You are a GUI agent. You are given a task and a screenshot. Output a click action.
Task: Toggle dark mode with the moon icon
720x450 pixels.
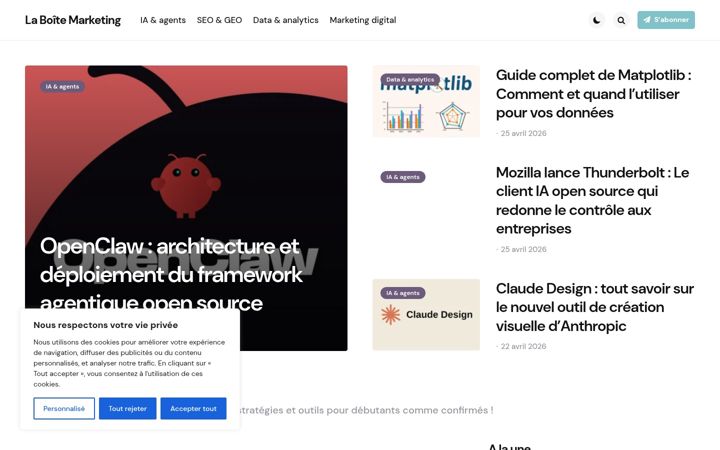click(x=596, y=20)
